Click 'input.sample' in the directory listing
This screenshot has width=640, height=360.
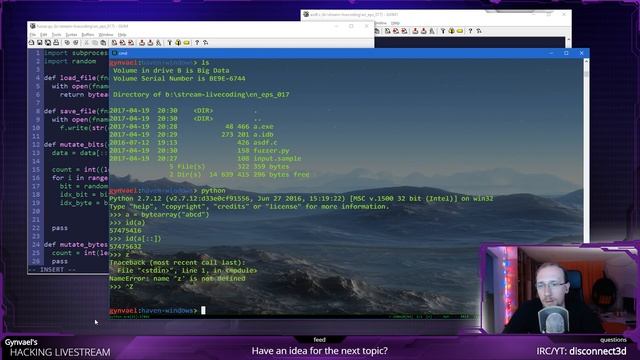coord(277,158)
